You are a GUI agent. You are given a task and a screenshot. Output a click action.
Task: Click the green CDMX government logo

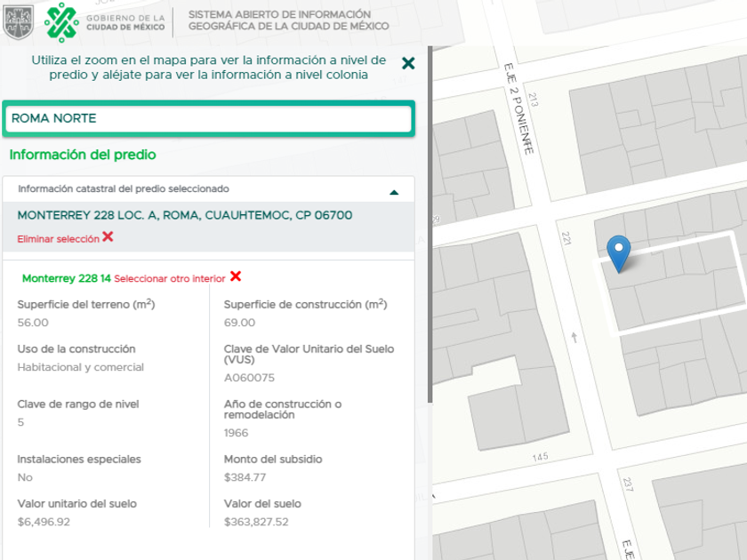point(61,22)
